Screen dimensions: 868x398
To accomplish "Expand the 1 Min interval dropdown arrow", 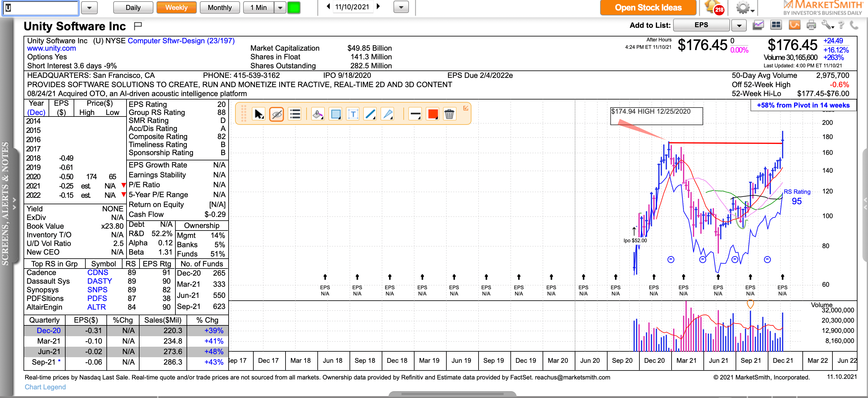I will [280, 7].
